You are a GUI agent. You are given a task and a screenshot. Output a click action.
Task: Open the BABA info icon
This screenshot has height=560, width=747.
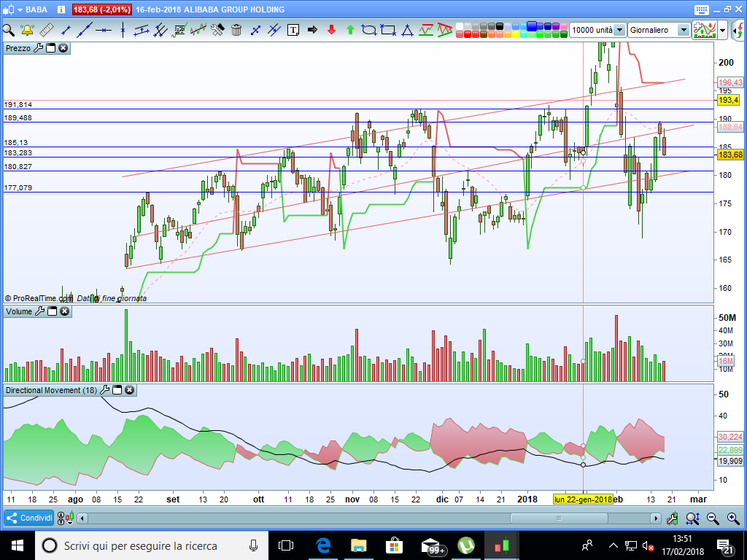[61, 9]
